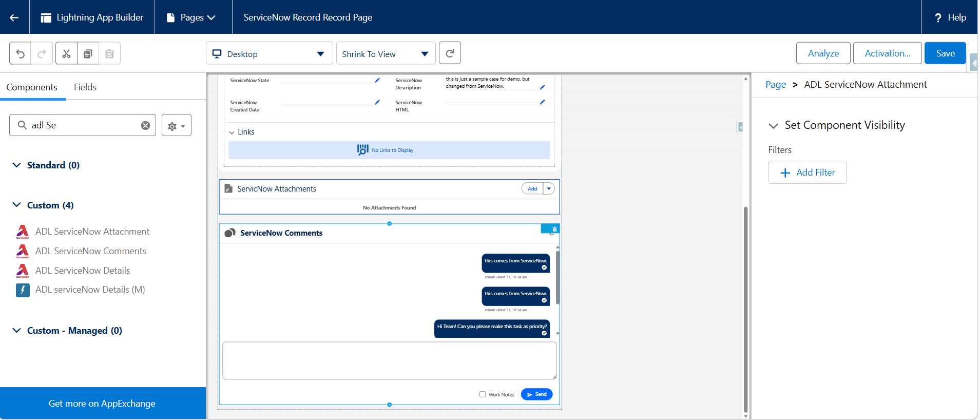Viewport: 980px width, 420px height.
Task: Click the undo icon
Action: (20, 53)
